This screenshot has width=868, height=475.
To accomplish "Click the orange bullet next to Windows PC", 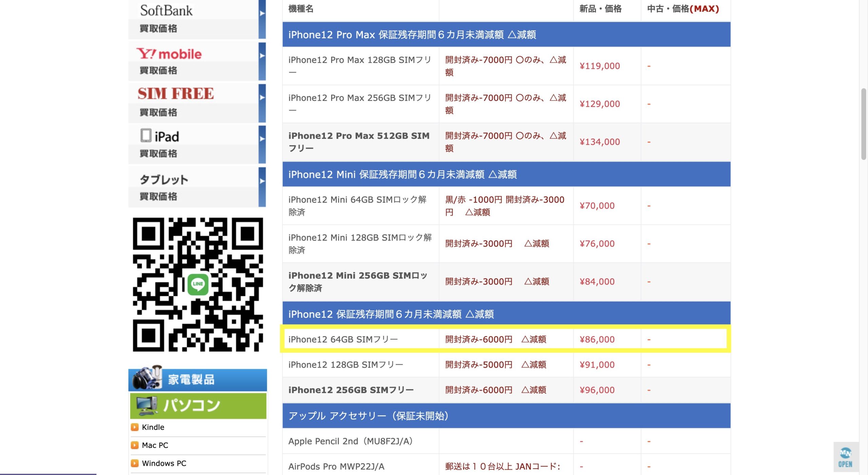I will [x=135, y=463].
